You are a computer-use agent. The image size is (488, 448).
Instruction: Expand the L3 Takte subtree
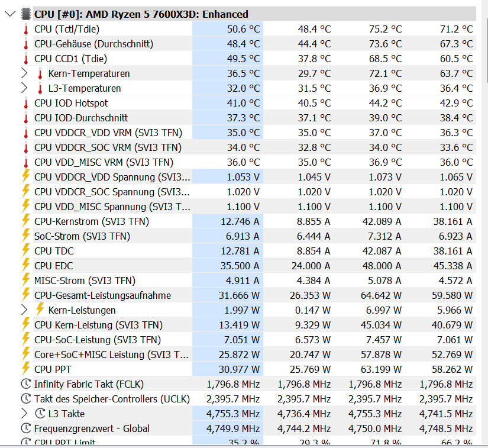pyautogui.click(x=24, y=414)
